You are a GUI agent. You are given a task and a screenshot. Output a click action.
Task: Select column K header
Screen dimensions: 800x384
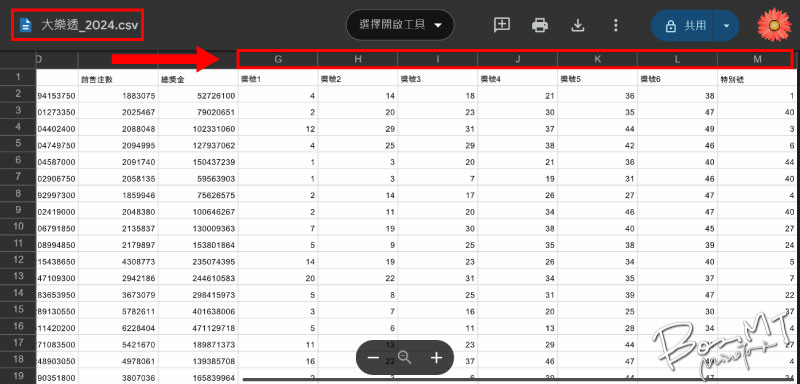tap(597, 59)
